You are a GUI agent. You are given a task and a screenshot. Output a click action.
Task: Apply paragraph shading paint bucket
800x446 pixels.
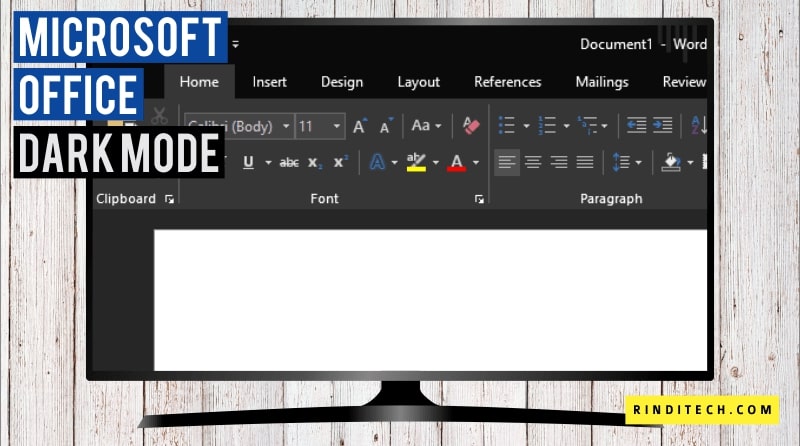point(671,162)
